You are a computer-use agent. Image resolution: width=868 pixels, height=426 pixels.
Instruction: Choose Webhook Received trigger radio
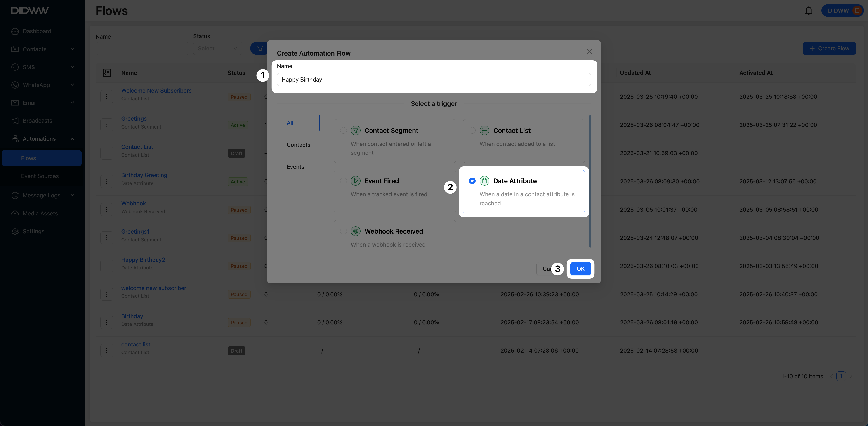[x=343, y=231]
